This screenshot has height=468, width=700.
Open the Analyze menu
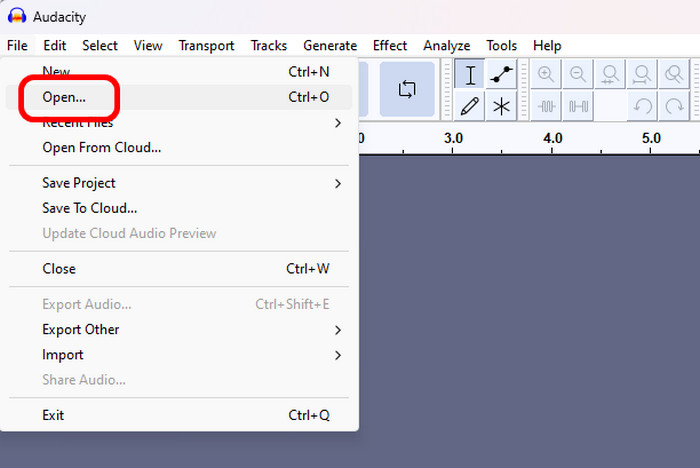446,46
